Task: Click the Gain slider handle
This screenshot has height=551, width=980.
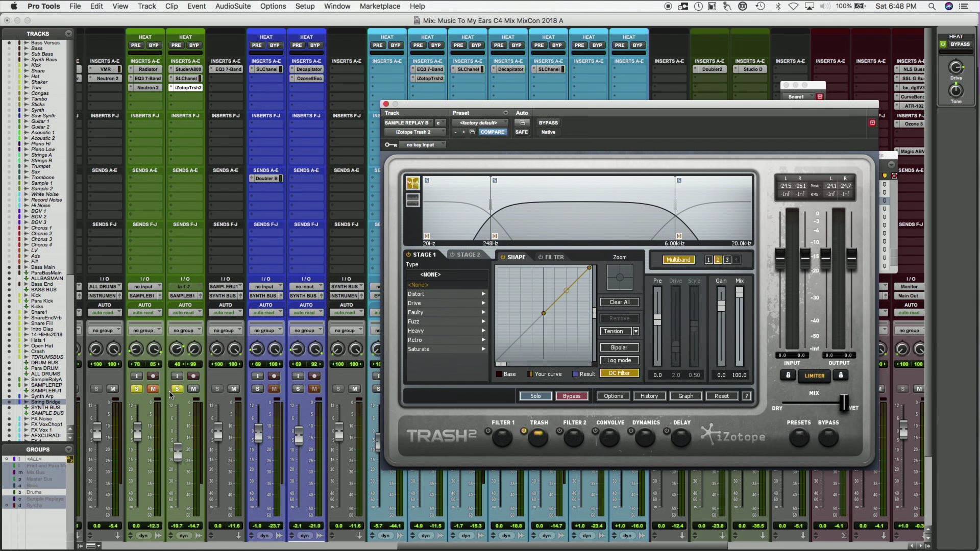Action: point(721,306)
